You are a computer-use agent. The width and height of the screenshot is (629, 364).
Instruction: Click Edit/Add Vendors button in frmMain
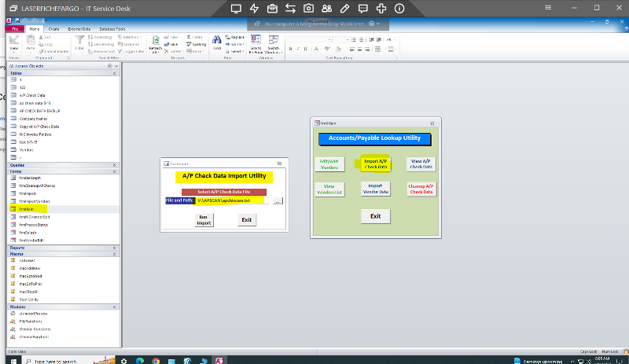pyautogui.click(x=329, y=164)
